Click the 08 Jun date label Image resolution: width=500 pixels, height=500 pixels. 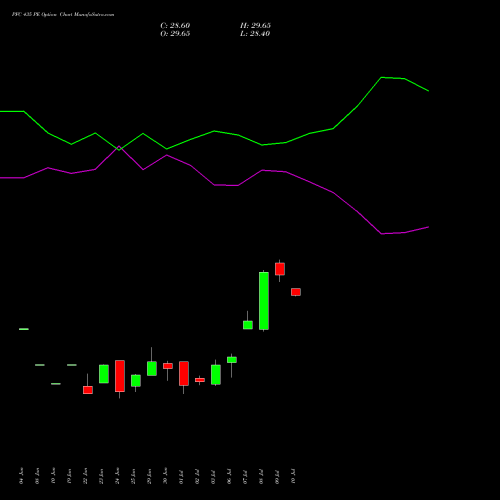coord(38,476)
